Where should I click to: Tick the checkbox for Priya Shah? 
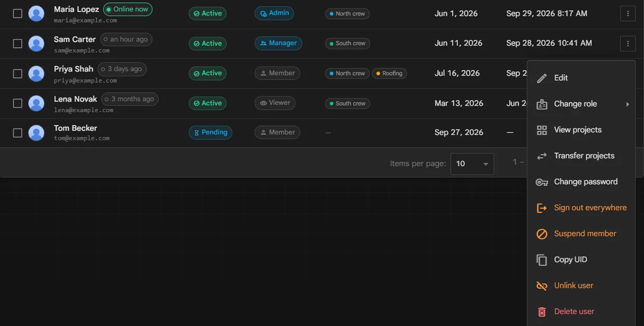[18, 73]
